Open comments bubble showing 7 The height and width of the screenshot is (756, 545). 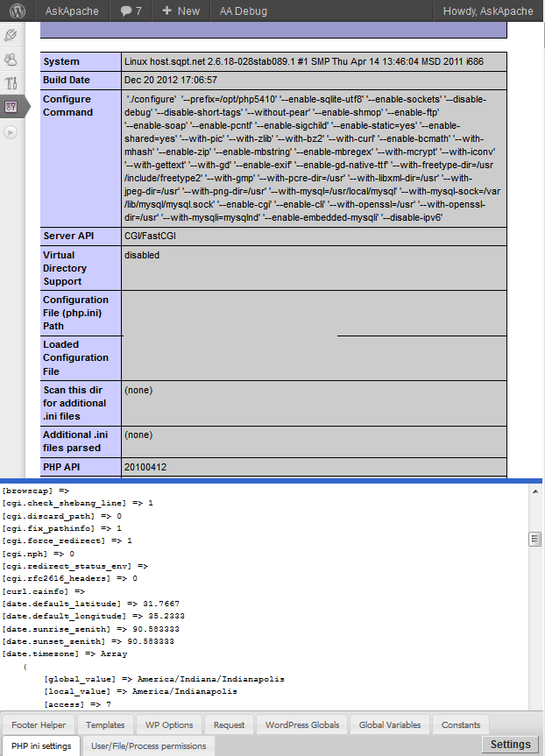point(131,11)
